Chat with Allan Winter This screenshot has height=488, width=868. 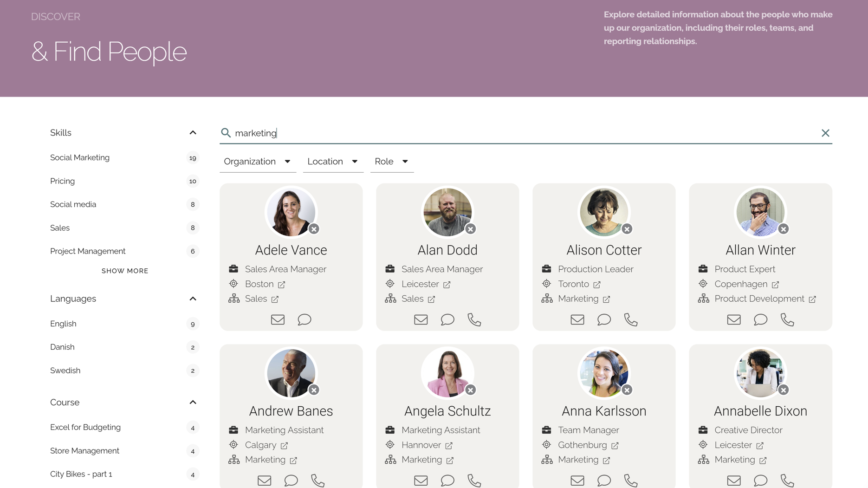click(760, 319)
